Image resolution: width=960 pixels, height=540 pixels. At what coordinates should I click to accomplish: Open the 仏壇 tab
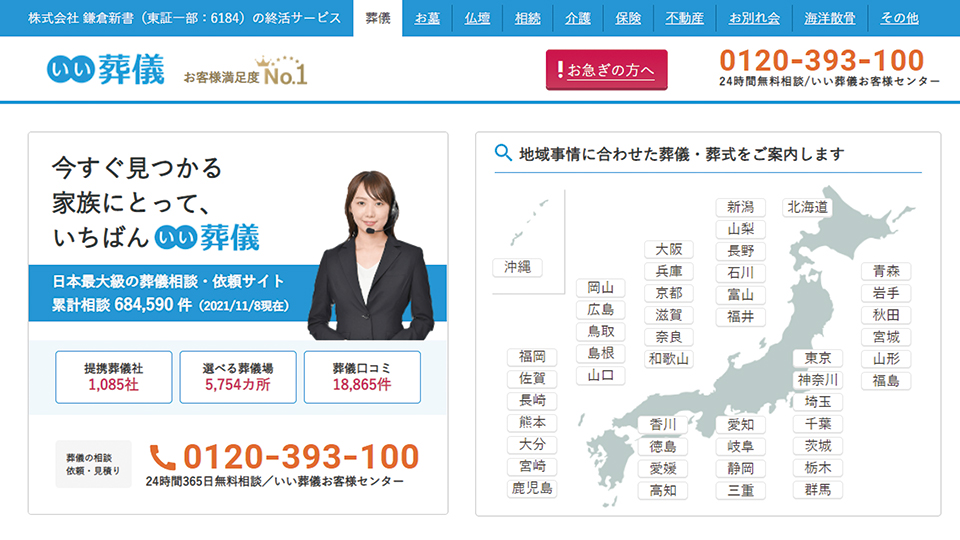[477, 18]
